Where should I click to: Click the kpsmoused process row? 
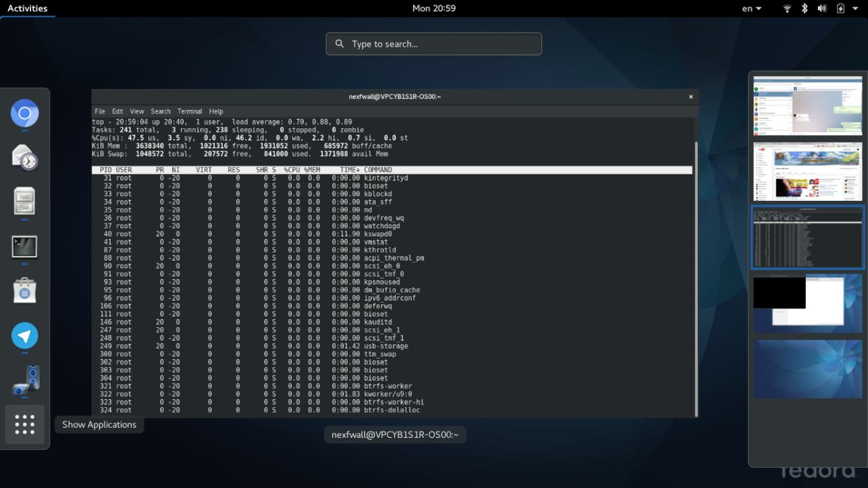392,282
